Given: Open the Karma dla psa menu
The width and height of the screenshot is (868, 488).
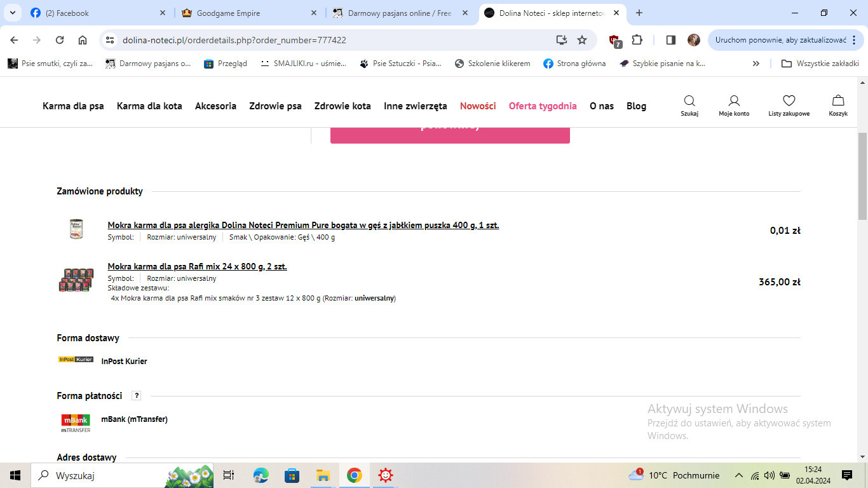Looking at the screenshot, I should point(73,106).
